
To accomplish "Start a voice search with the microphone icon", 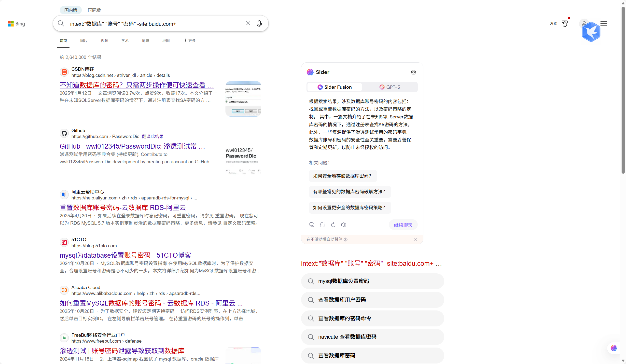I will (259, 23).
